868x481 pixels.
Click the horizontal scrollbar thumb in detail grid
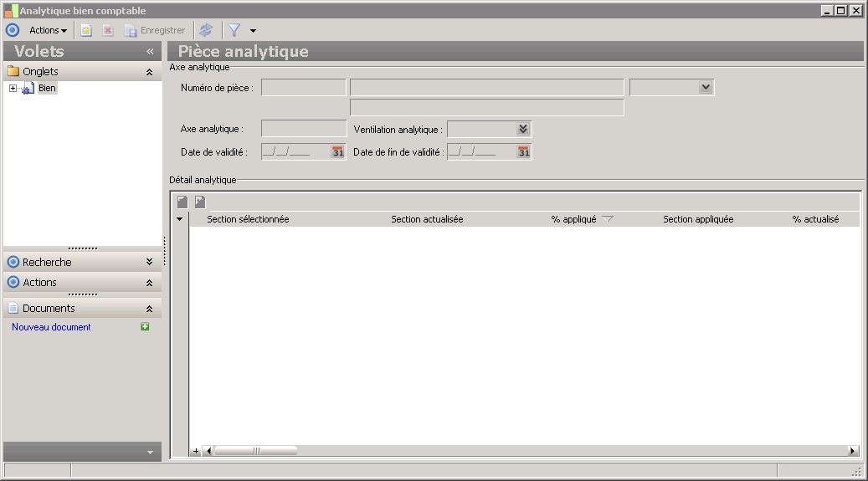point(256,451)
